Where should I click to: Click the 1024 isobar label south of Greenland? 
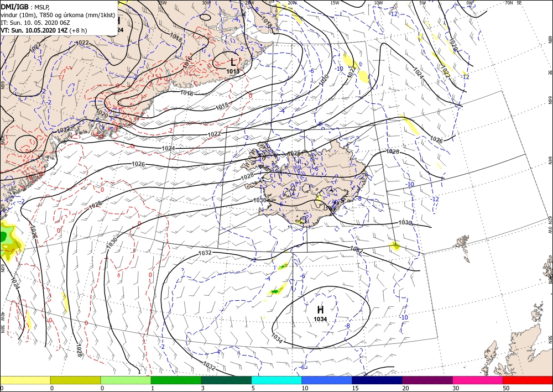point(168,148)
